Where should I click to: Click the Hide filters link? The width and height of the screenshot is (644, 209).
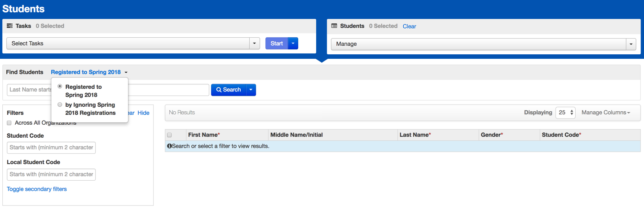click(143, 113)
